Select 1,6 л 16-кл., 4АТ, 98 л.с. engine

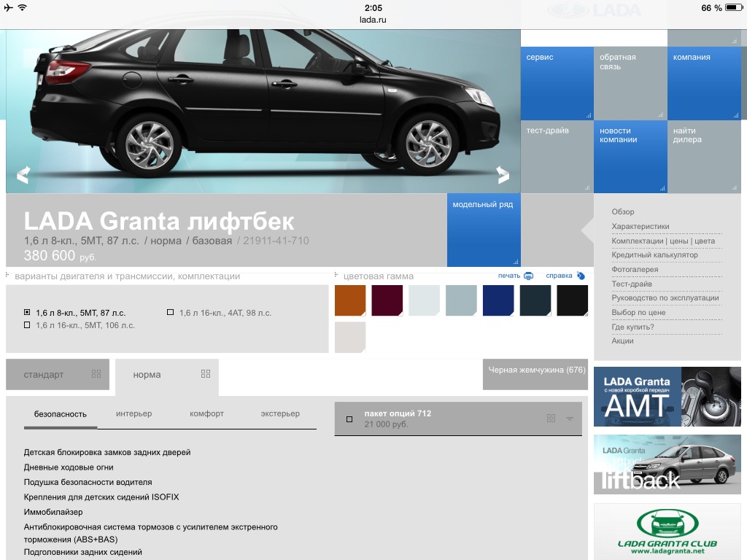coord(171,313)
